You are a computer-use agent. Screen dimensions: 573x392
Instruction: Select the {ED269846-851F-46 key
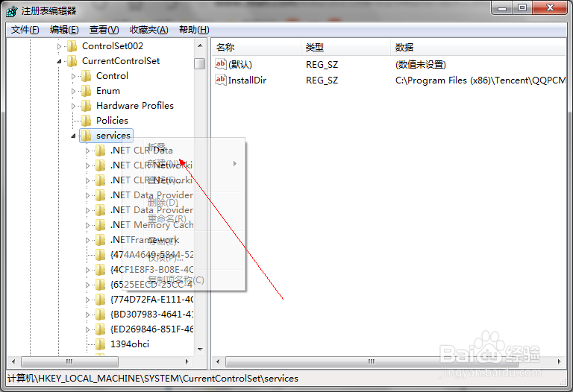[151, 329]
